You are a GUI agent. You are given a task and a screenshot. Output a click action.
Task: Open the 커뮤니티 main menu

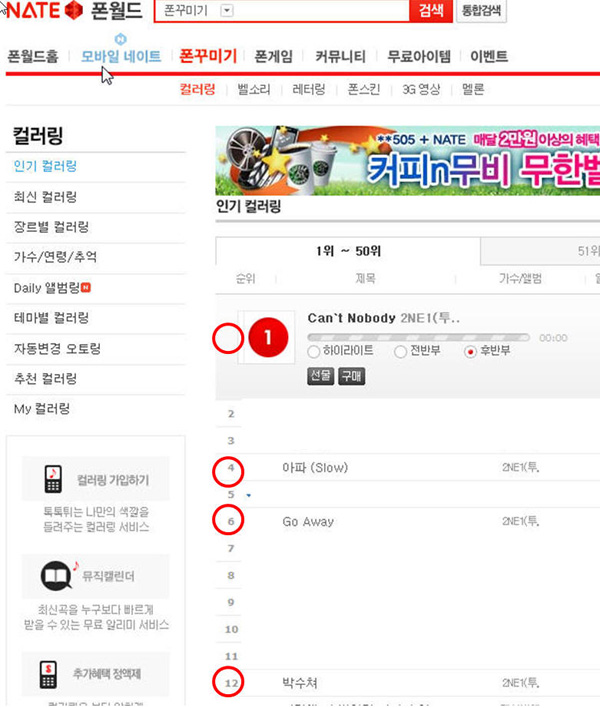point(340,56)
